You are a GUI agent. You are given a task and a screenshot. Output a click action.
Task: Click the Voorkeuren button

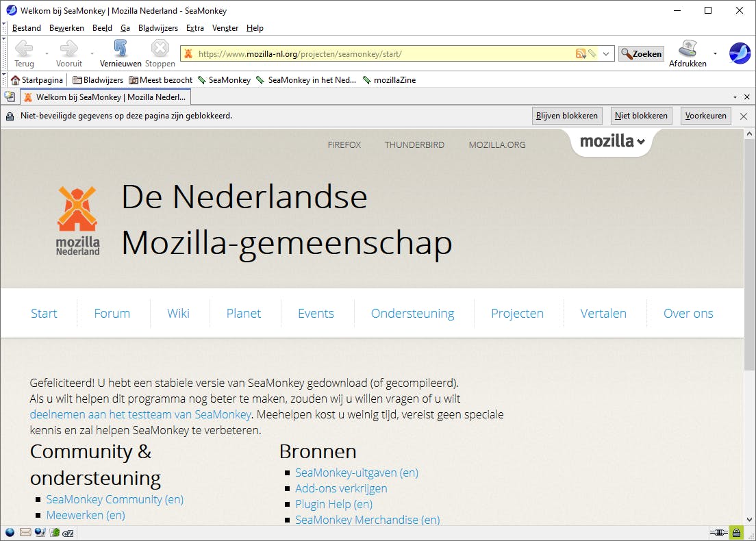706,116
